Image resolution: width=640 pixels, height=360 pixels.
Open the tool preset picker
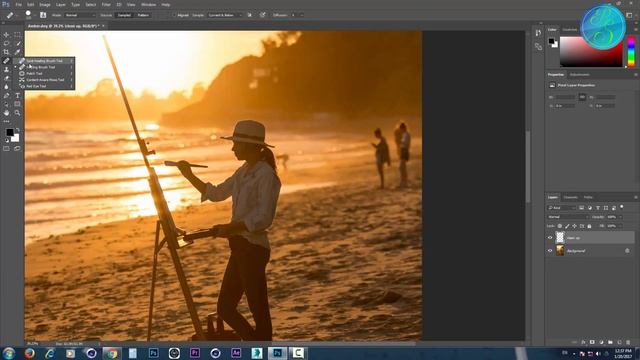click(x=11, y=15)
